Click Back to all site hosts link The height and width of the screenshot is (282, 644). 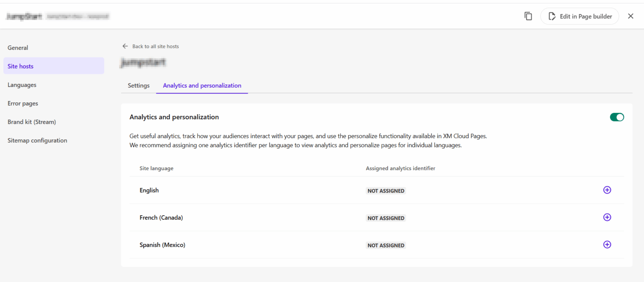pos(155,46)
